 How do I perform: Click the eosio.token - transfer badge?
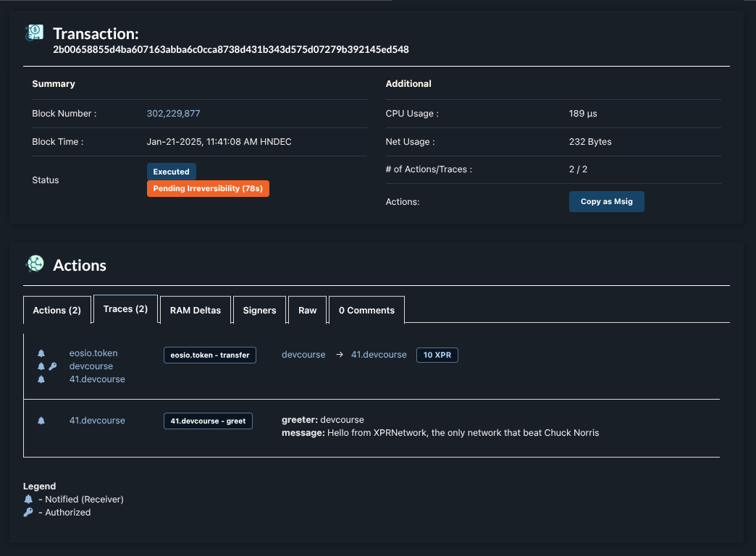click(210, 355)
